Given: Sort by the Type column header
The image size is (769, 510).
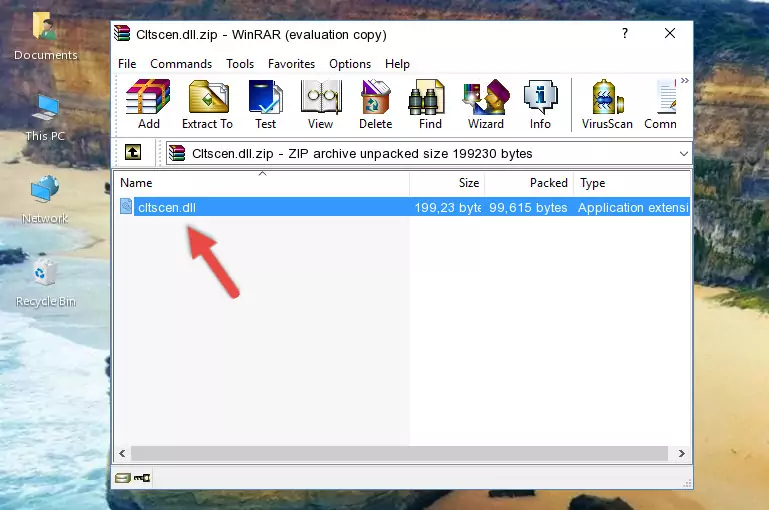Looking at the screenshot, I should coord(632,183).
